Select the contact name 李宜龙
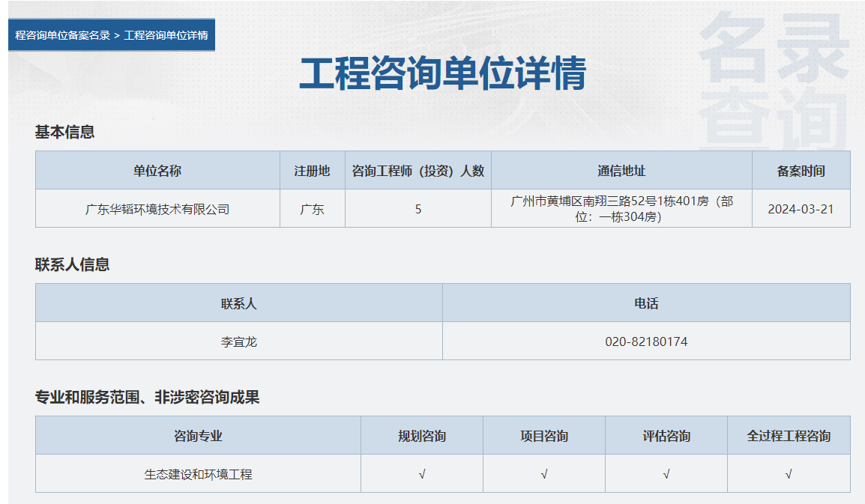Viewport: 865px width, 504px height. pyautogui.click(x=239, y=342)
